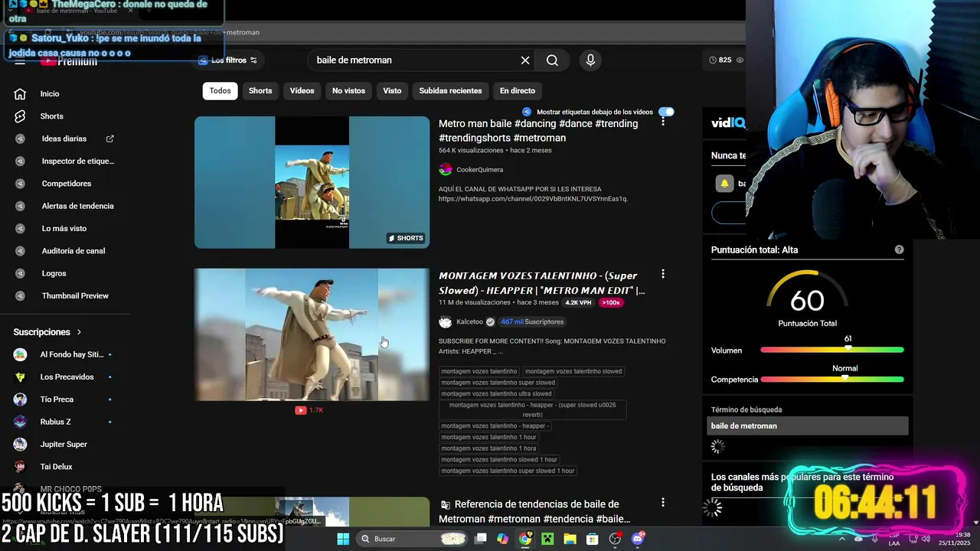Open Windows Start menu
The width and height of the screenshot is (980, 551).
[x=343, y=539]
